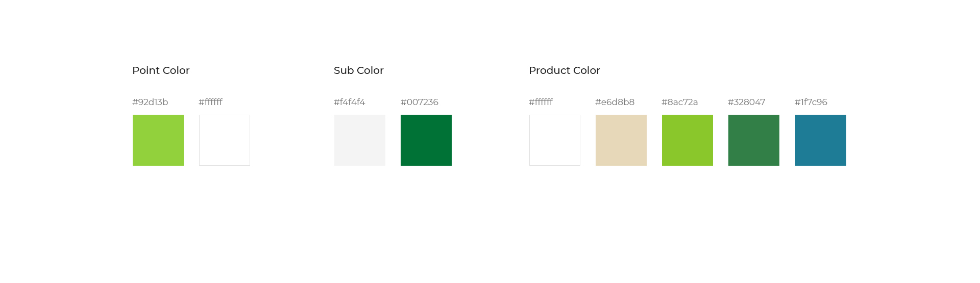Select the white swatch under Point Color

(225, 140)
